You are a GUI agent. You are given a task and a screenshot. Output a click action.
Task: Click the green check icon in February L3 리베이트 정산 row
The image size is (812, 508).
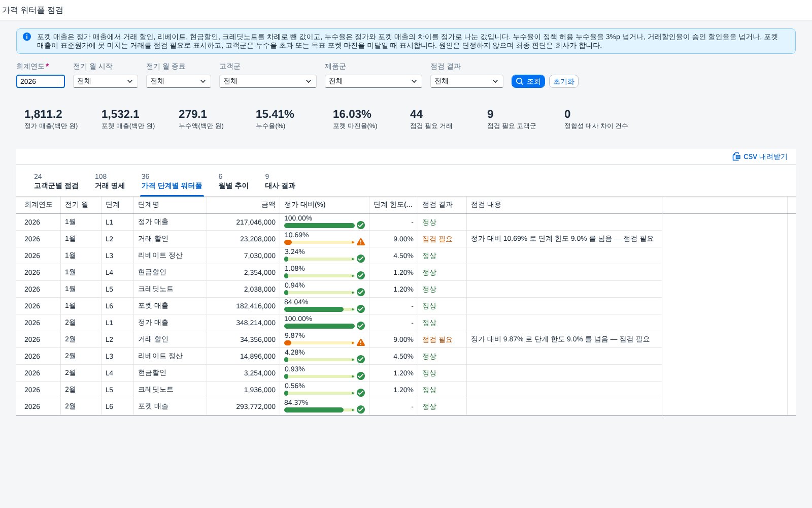361,359
